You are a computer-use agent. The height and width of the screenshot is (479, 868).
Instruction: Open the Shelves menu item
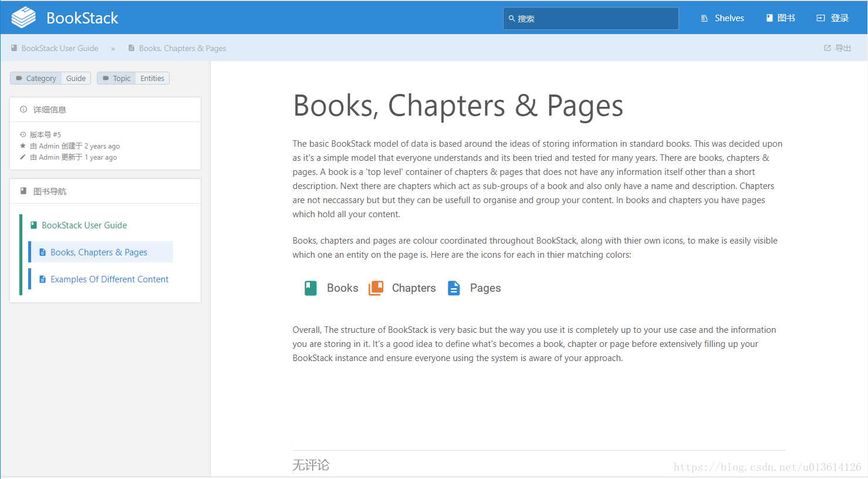point(722,18)
